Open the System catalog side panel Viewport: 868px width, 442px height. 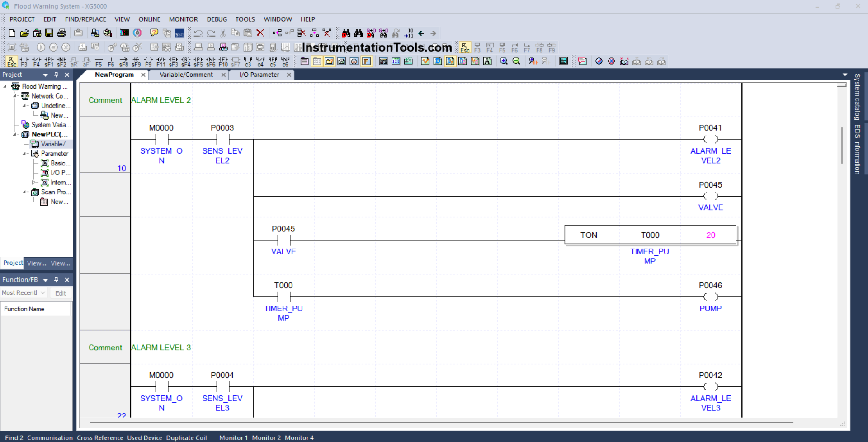857,97
